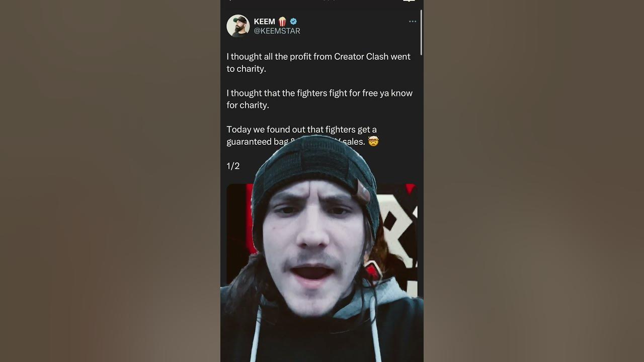The image size is (644, 362).
Task: Click the tweet's vertical scrollbar
Action: pyautogui.click(x=421, y=32)
